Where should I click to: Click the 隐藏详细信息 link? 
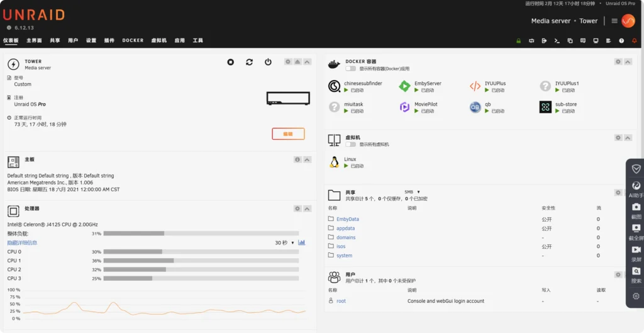[22, 242]
